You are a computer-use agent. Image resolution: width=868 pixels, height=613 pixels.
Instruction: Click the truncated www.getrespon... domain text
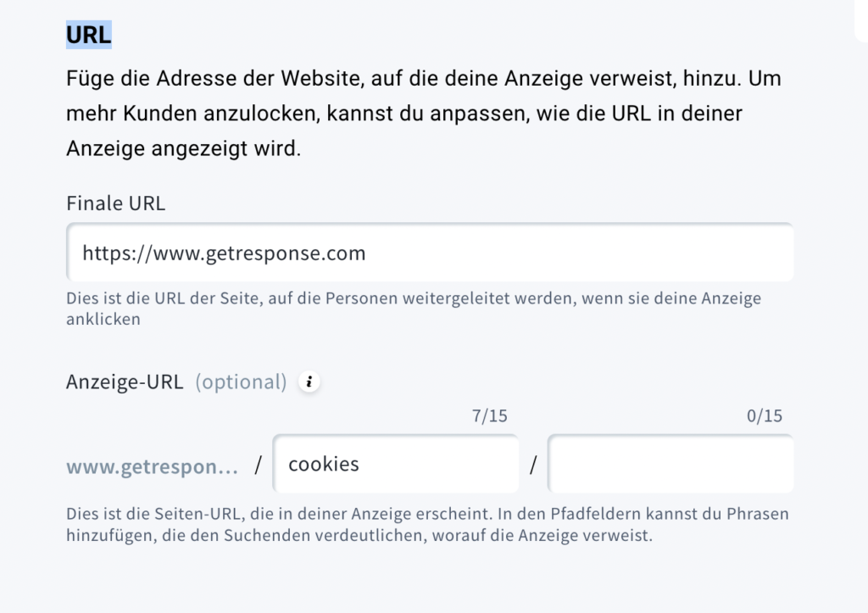tap(153, 466)
